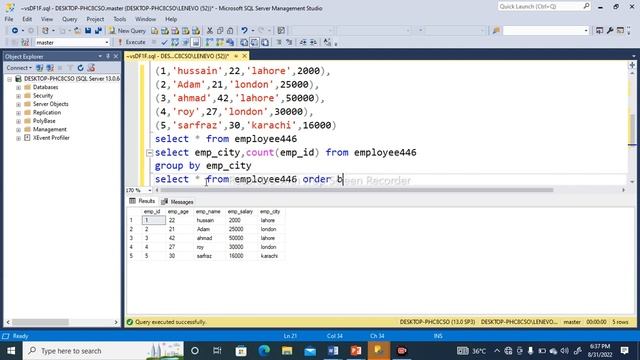Open the Undo history dropdown arrow

(x=252, y=31)
